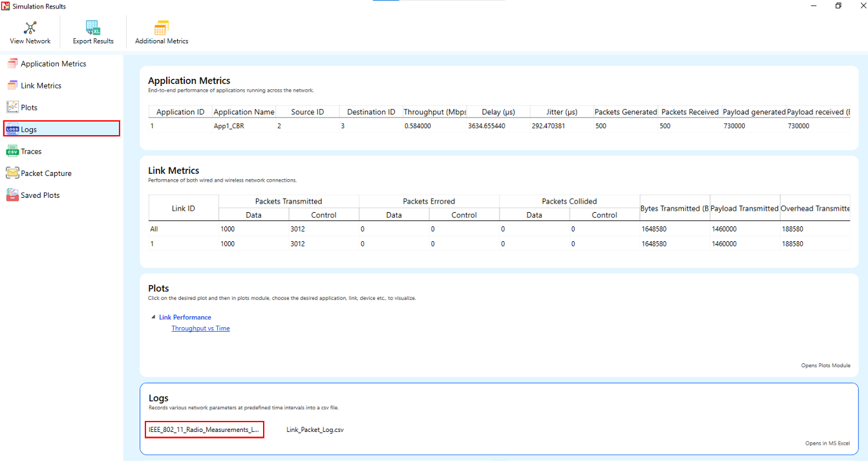Open the Traces CSV icon

coord(12,151)
